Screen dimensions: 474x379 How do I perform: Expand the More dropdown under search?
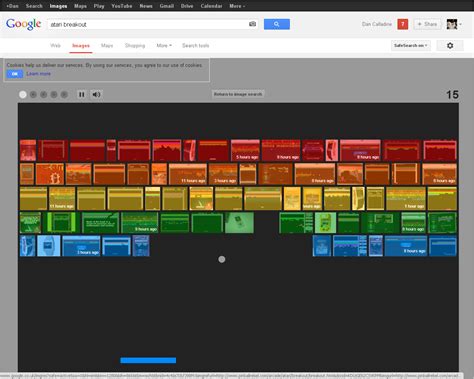164,45
